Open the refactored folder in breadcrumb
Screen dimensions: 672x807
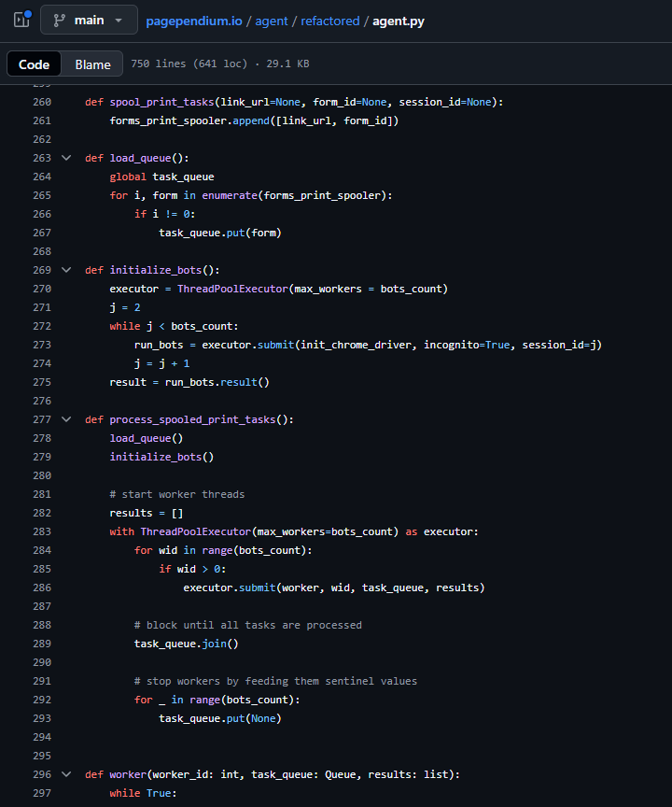point(329,21)
